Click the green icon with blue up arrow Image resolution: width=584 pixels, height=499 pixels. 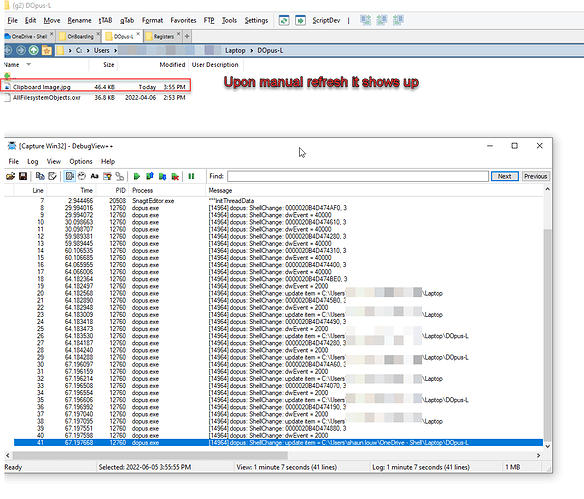[x=150, y=176]
